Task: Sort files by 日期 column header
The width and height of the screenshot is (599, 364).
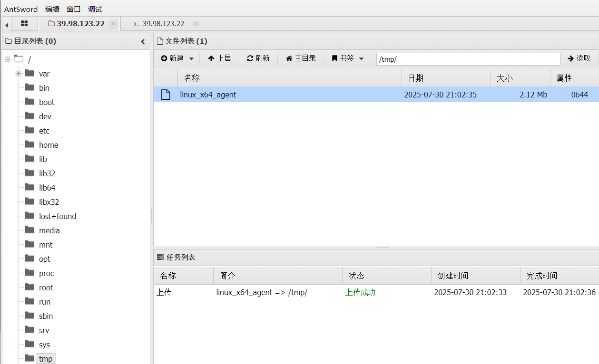Action: (446, 78)
